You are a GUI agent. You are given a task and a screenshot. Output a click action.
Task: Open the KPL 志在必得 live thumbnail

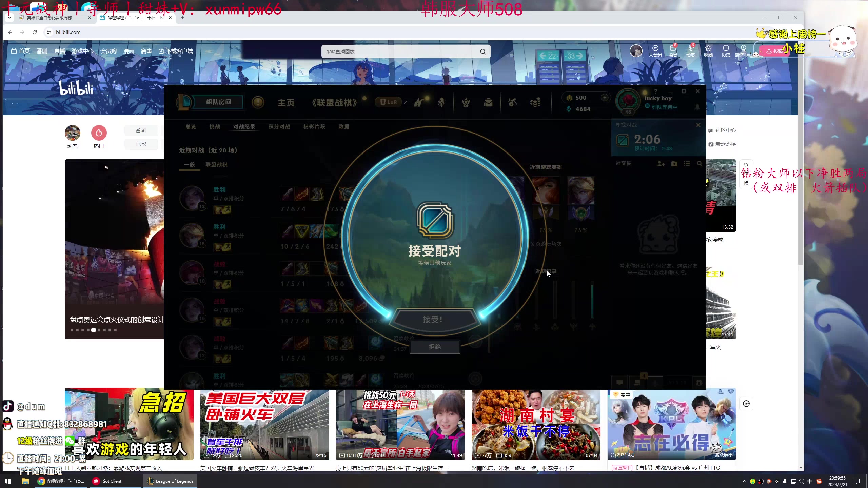672,425
